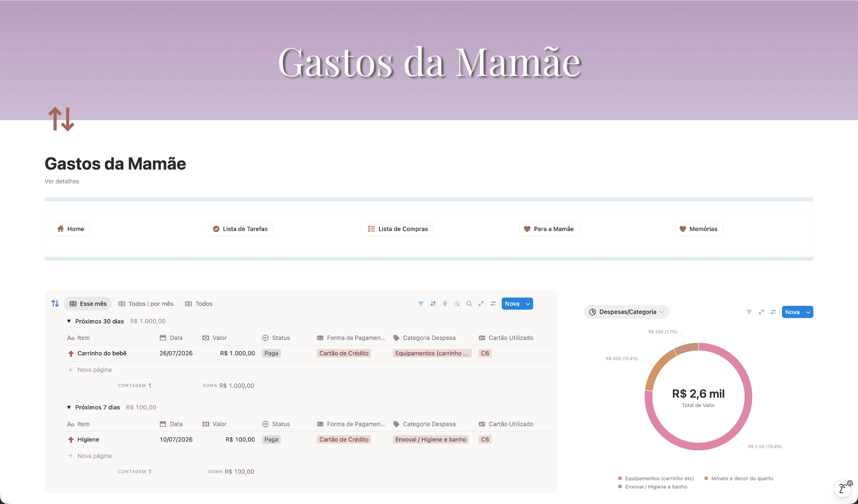Image resolution: width=858 pixels, height=504 pixels.
Task: Click the database arrows icon beside Esse mês
Action: [x=55, y=303]
